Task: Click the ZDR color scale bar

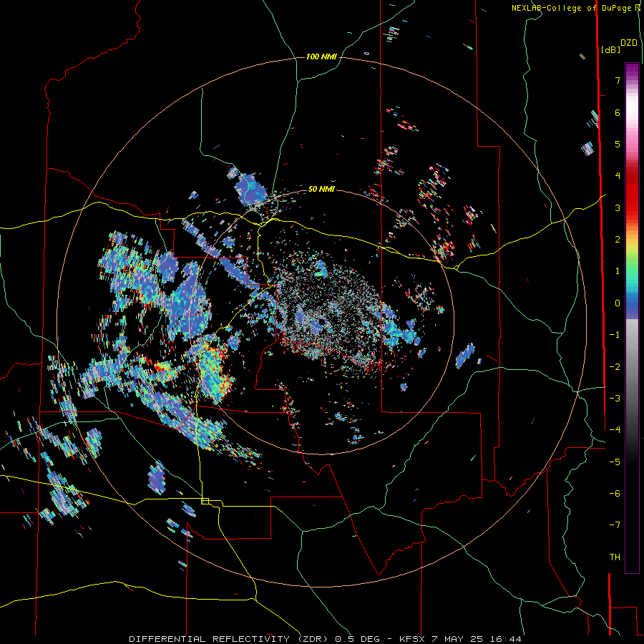Action: point(632,318)
